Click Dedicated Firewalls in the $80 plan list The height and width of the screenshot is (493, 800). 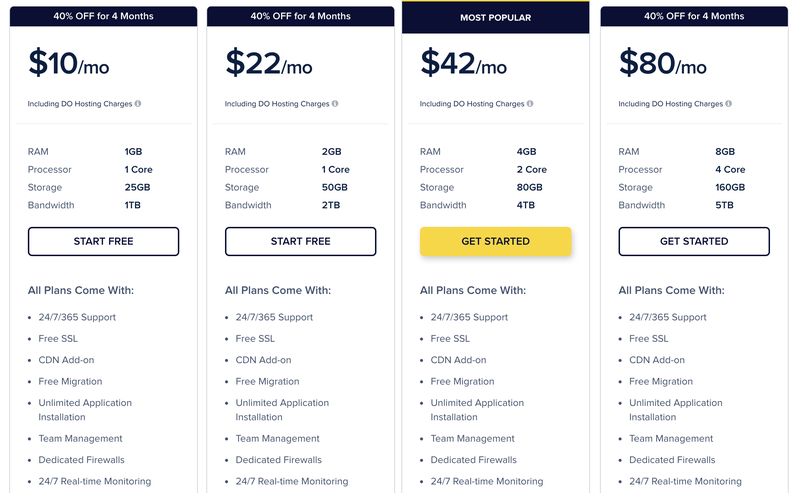coord(672,460)
